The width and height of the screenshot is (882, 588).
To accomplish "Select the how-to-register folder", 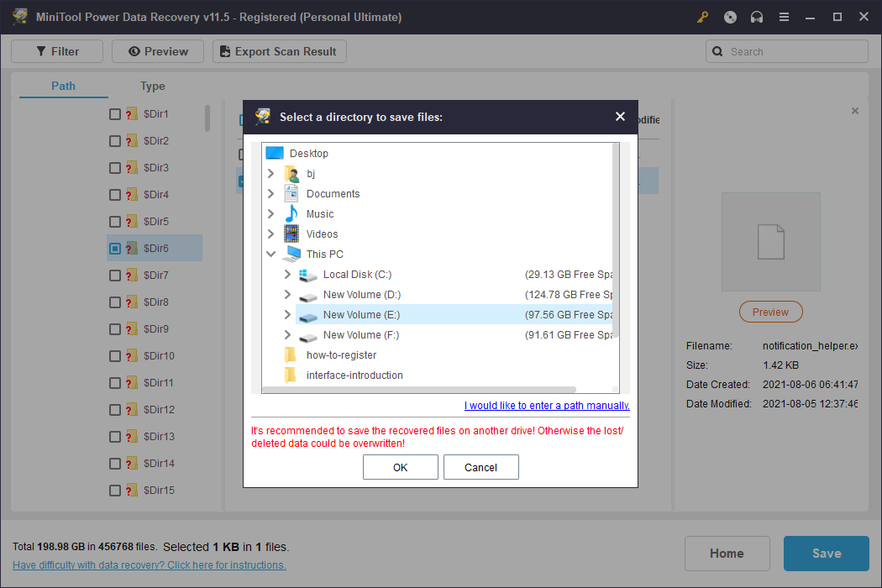I will click(x=341, y=355).
